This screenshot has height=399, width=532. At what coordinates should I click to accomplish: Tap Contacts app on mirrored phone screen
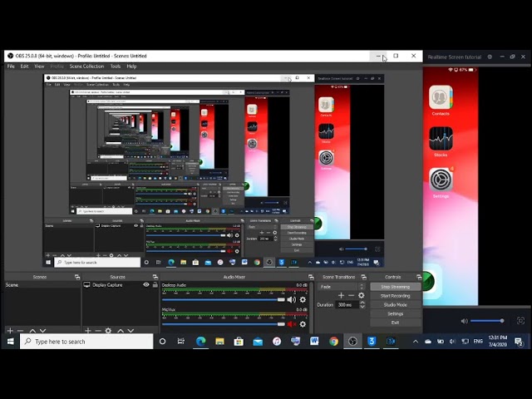click(x=441, y=101)
